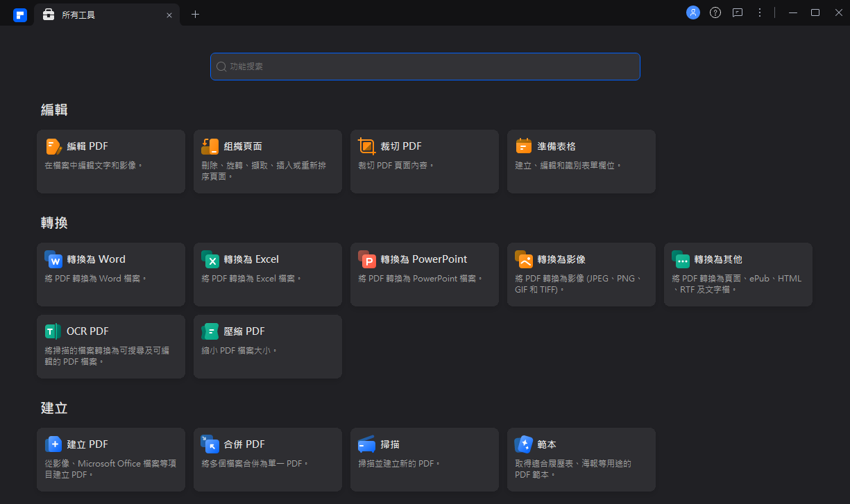Click the 準備表格 form icon
Viewport: 850px width, 504px height.
pos(524,146)
